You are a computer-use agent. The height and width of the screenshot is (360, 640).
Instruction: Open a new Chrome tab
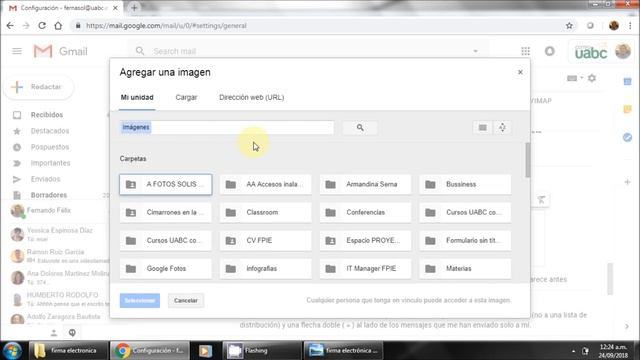[x=134, y=8]
